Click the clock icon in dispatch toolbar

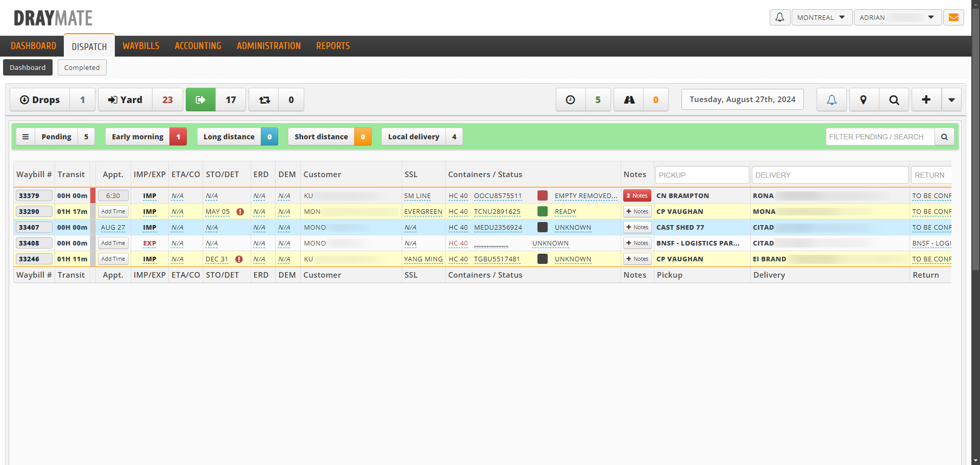(571, 100)
